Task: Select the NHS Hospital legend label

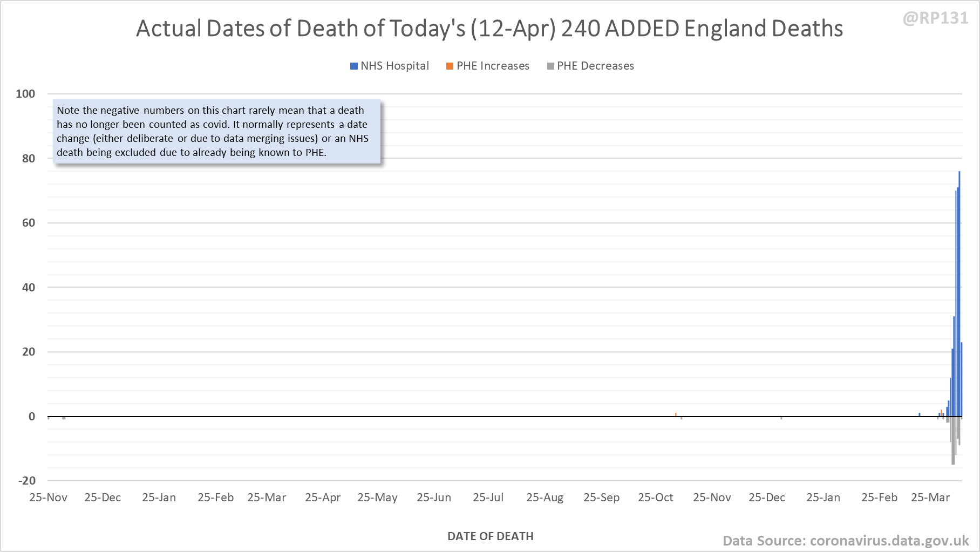Action: pos(394,66)
